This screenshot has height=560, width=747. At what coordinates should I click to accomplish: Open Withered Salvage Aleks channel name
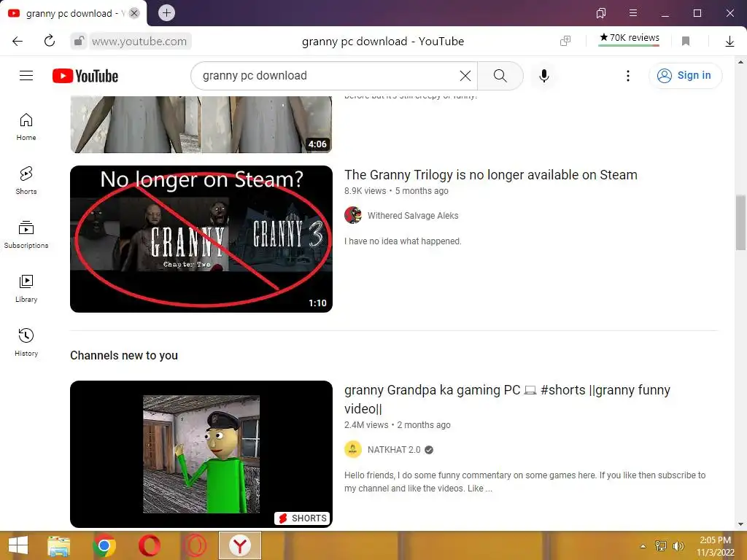413,216
